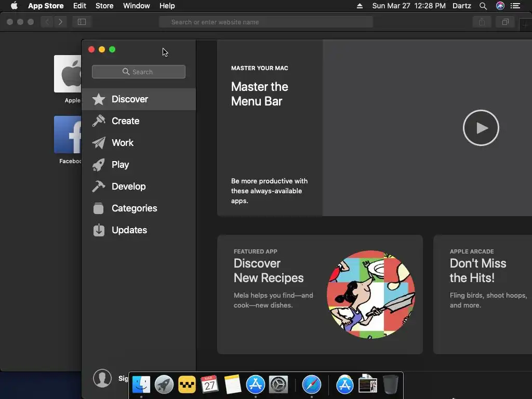The width and height of the screenshot is (532, 399).
Task: Play the Master the Menu Bar video
Action: click(481, 128)
